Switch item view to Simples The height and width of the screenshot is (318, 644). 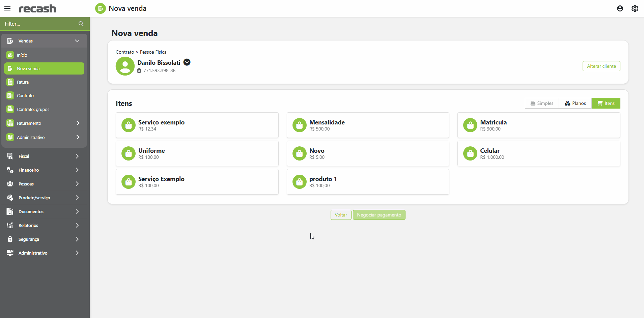tap(542, 103)
